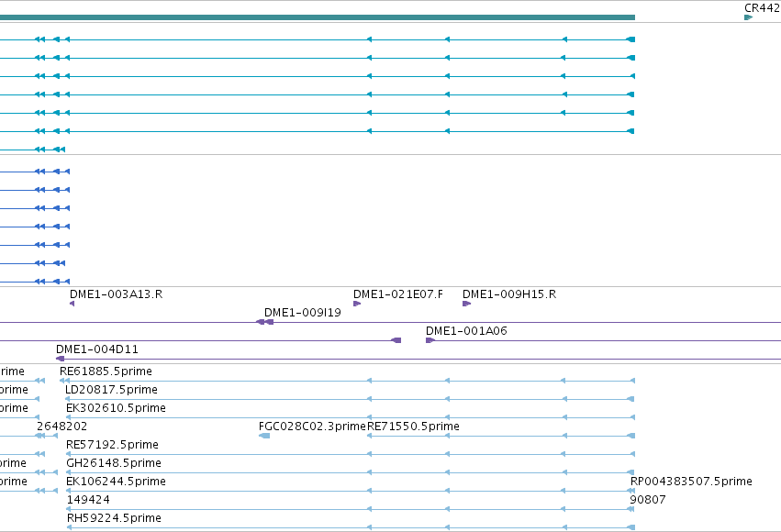This screenshot has height=532, width=781.
Task: Click the DME1-003A13.R purple arrow glyph
Action: click(73, 304)
